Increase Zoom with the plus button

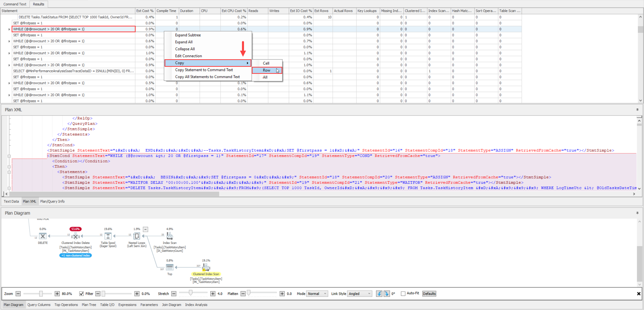coord(57,294)
